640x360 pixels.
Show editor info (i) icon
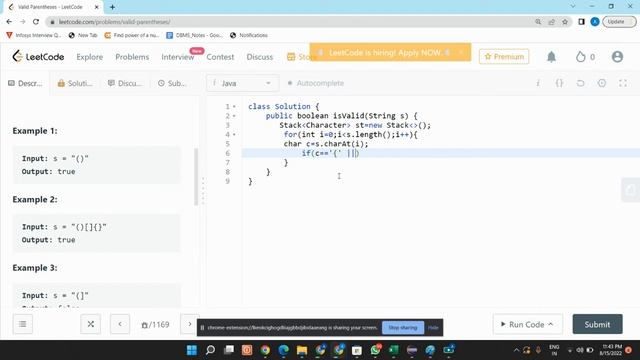538,83
